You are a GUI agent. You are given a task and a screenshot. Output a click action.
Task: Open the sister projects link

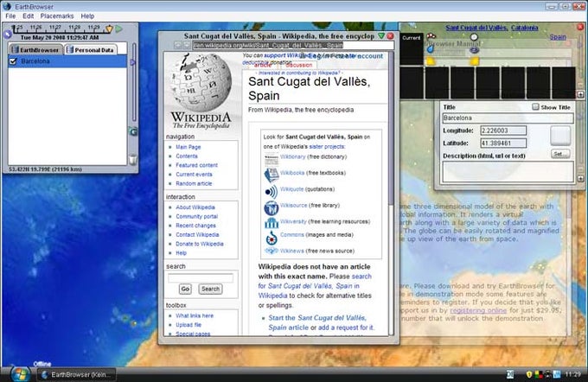(327, 147)
